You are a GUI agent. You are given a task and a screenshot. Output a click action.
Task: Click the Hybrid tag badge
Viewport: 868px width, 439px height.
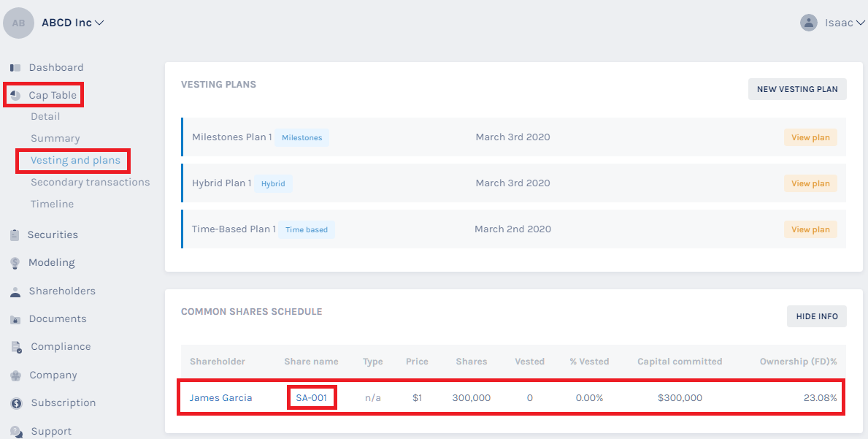pyautogui.click(x=274, y=183)
